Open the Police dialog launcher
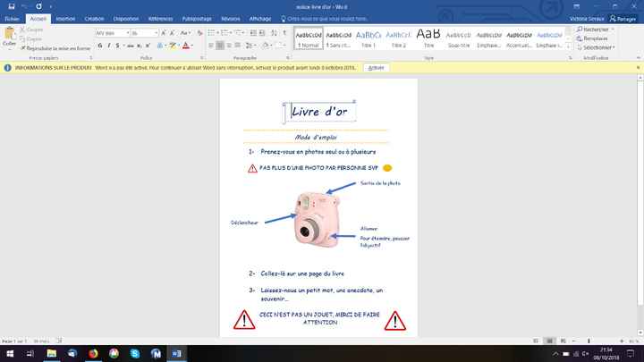 (201, 58)
